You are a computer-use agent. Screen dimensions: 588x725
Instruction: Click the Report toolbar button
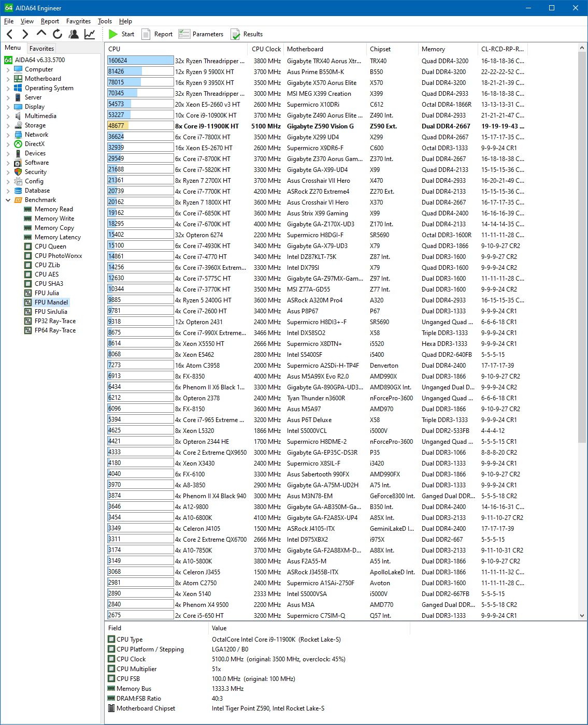(157, 34)
